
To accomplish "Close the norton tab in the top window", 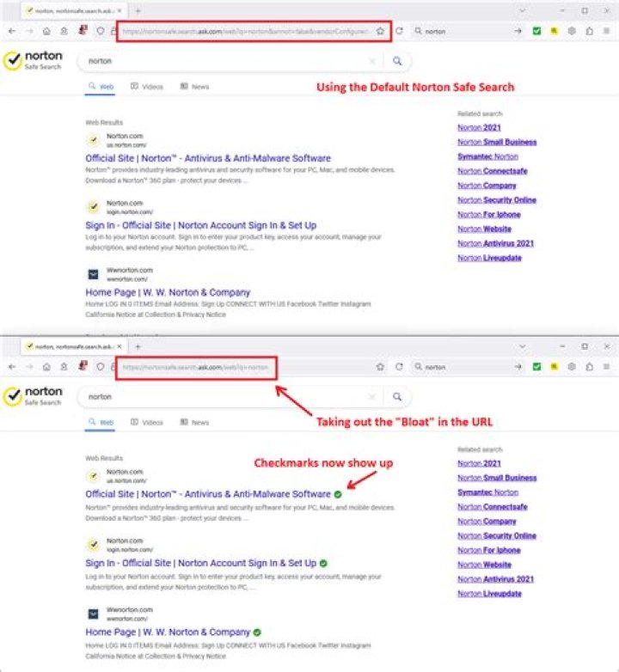I will [x=120, y=10].
